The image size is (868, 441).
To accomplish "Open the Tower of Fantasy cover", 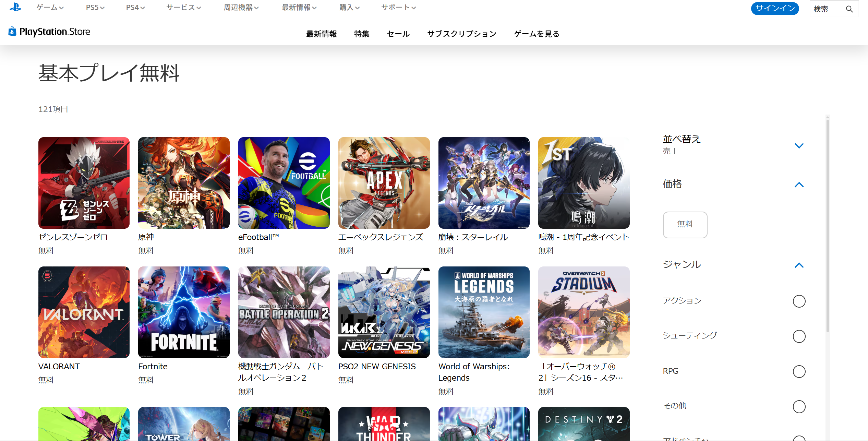I will click(x=184, y=424).
